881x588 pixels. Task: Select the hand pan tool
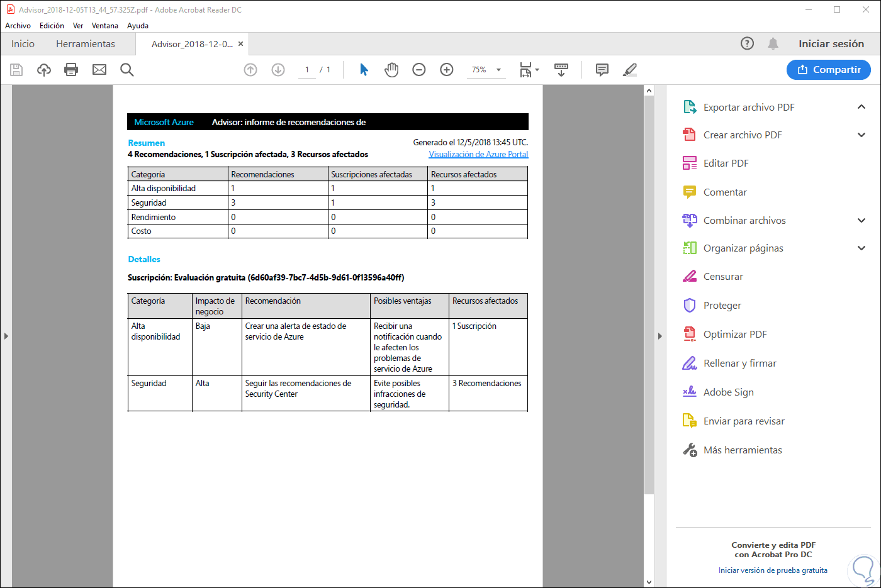tap(391, 70)
